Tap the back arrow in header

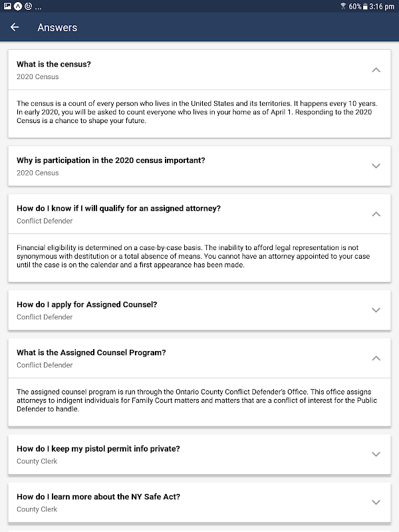point(15,27)
